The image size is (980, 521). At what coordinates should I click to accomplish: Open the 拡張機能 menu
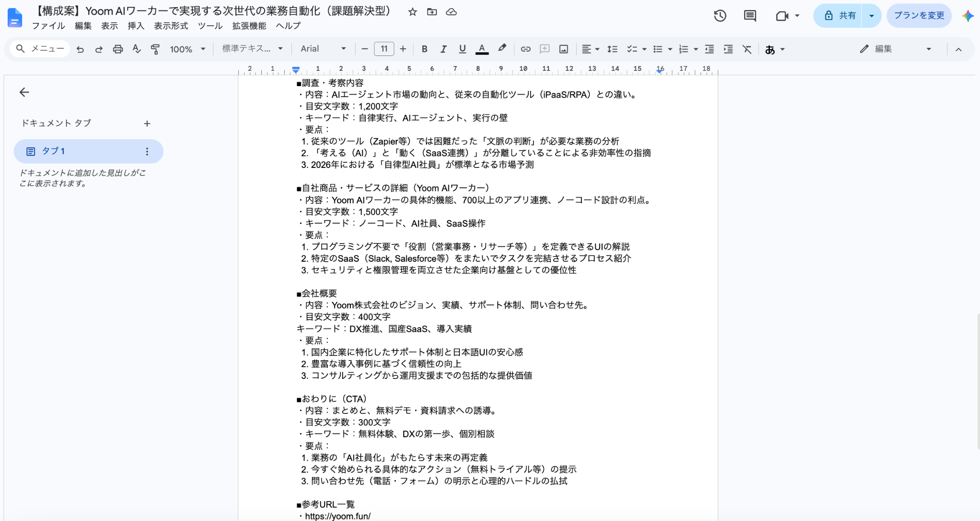click(x=249, y=26)
